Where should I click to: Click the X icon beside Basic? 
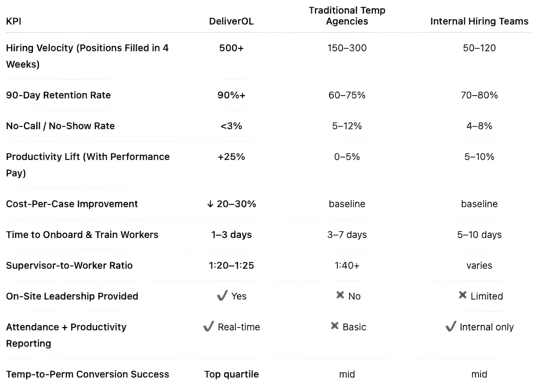[x=334, y=326]
